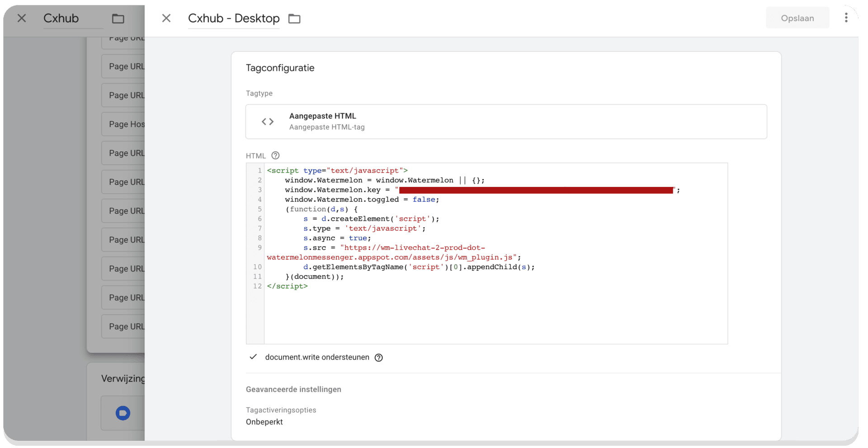Close the Cxhub - Desktop tag editor

point(166,18)
